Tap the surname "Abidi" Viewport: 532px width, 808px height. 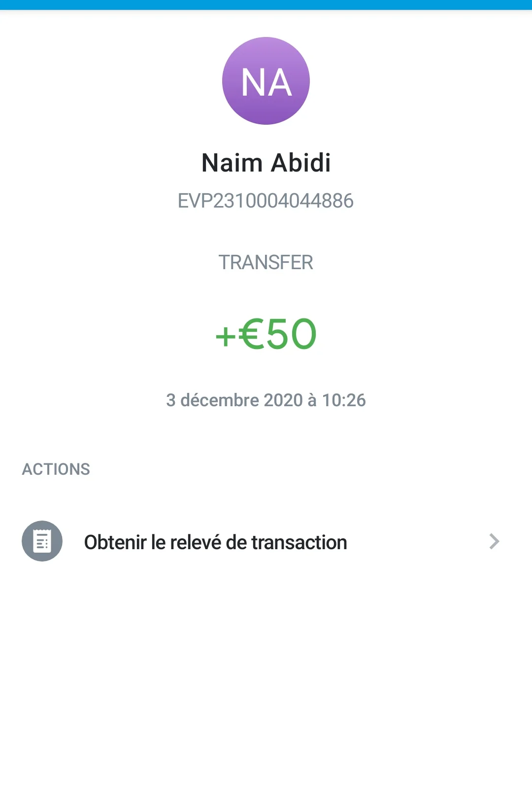pos(301,163)
